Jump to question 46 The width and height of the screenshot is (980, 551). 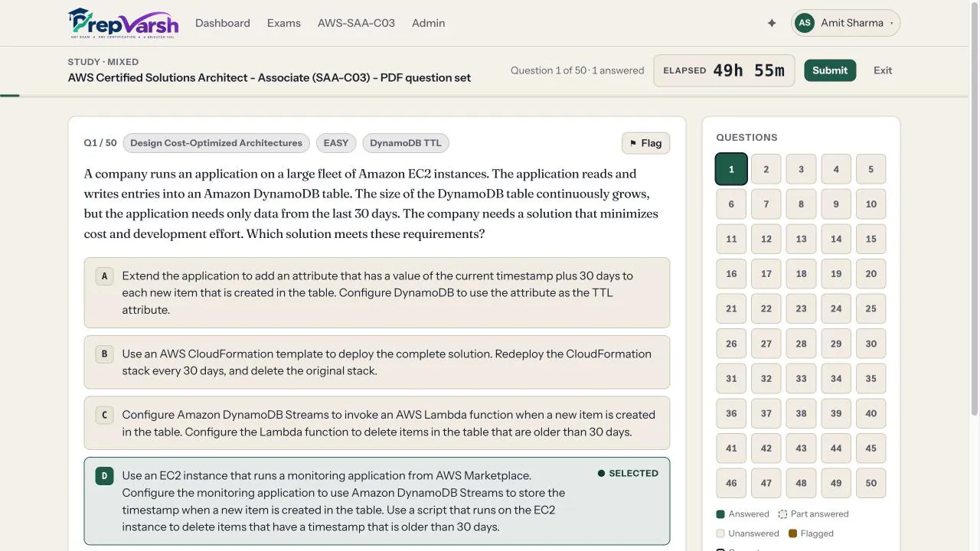[731, 483]
